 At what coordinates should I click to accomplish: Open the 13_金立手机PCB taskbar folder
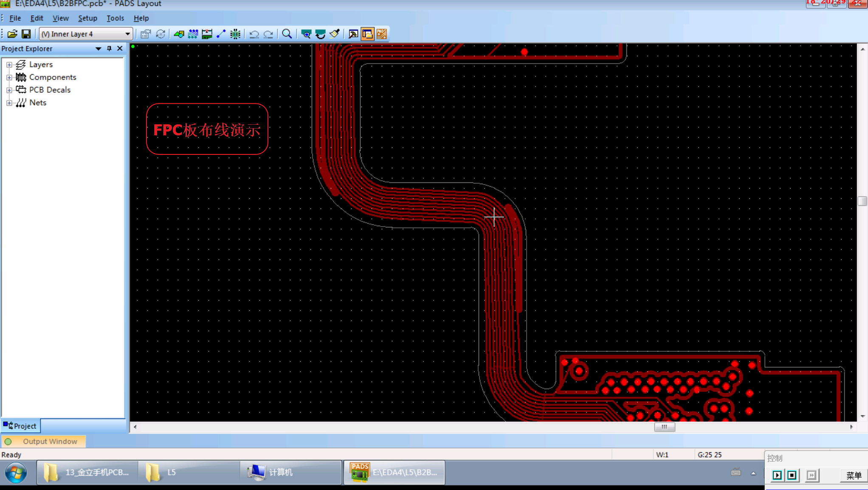tap(87, 473)
